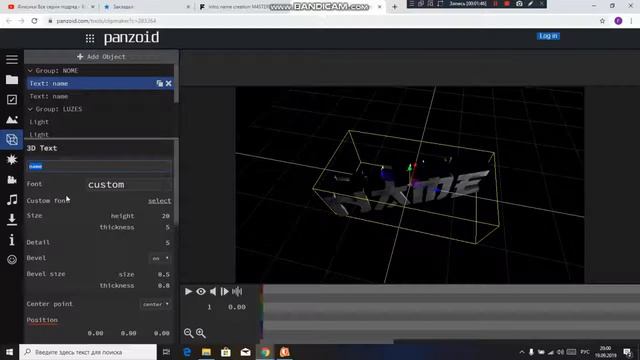Reload the page in browser
The width and height of the screenshot is (640, 360).
point(34,21)
